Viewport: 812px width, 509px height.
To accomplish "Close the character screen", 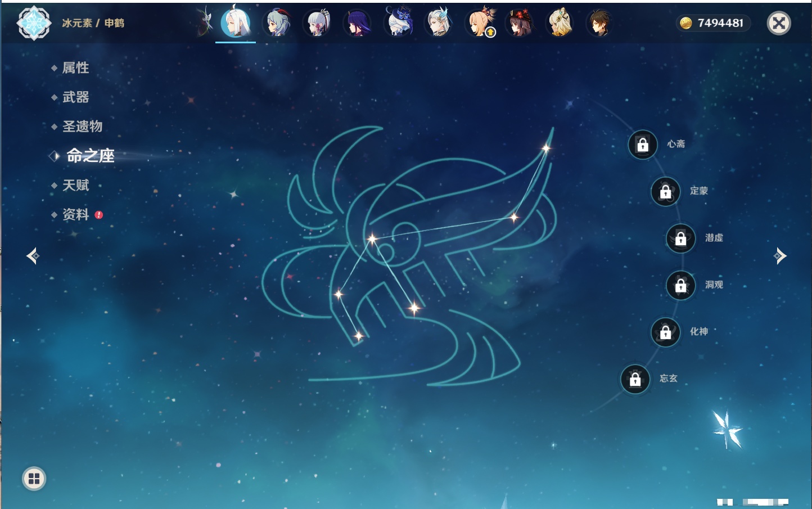I will click(x=779, y=23).
